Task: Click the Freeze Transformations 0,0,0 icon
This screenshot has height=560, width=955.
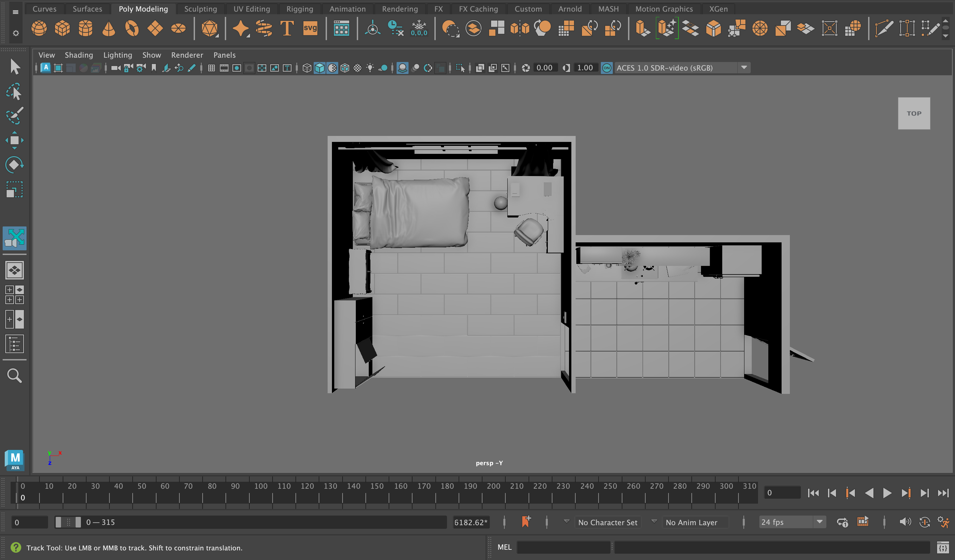Action: pos(419,29)
